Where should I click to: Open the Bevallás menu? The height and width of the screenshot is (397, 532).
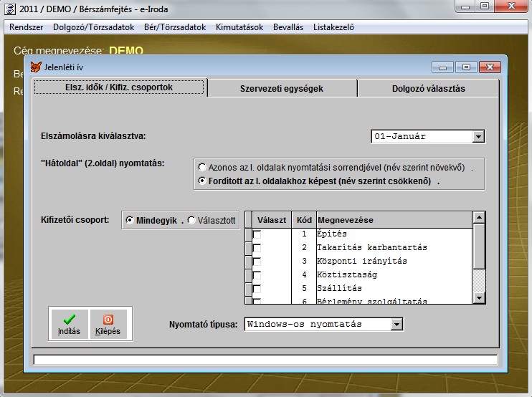288,27
